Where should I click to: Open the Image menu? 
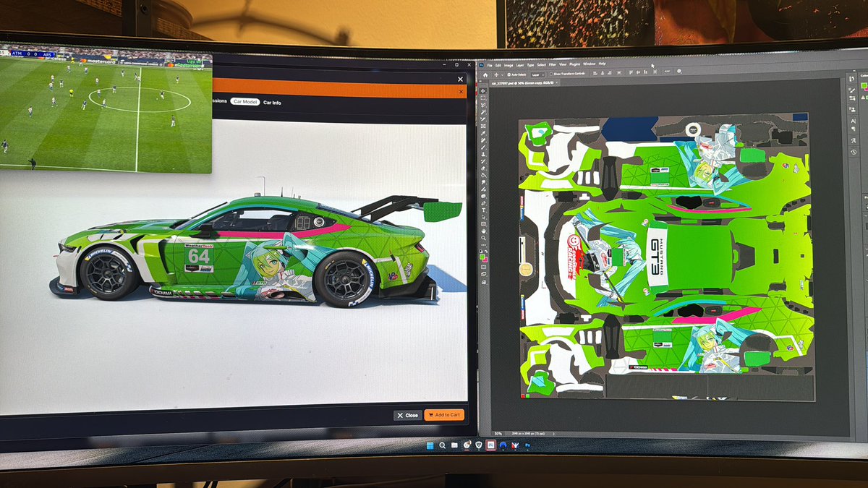[x=509, y=65]
